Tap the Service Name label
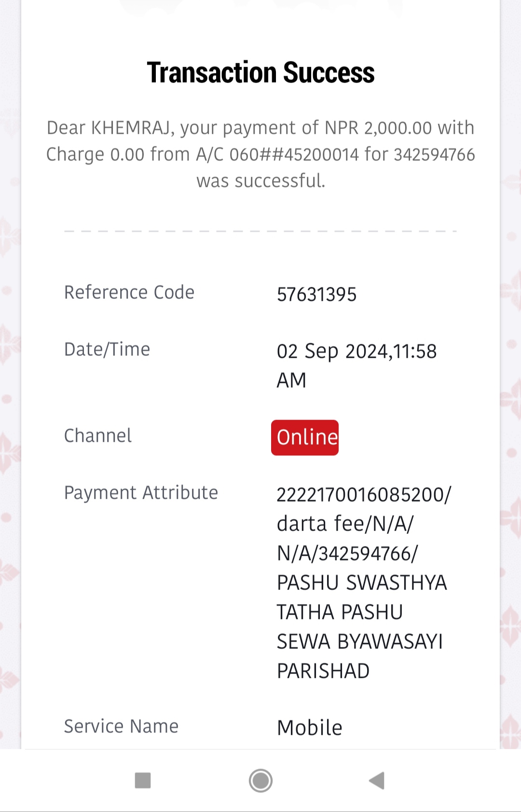The image size is (521, 812). coord(121,726)
